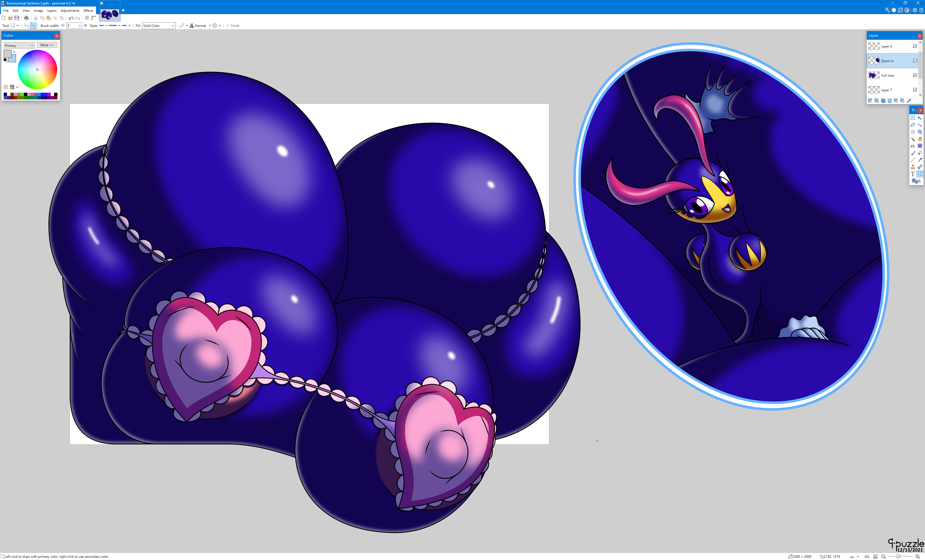This screenshot has width=925, height=560.
Task: Select the Eraser tool
Action: click(x=920, y=153)
